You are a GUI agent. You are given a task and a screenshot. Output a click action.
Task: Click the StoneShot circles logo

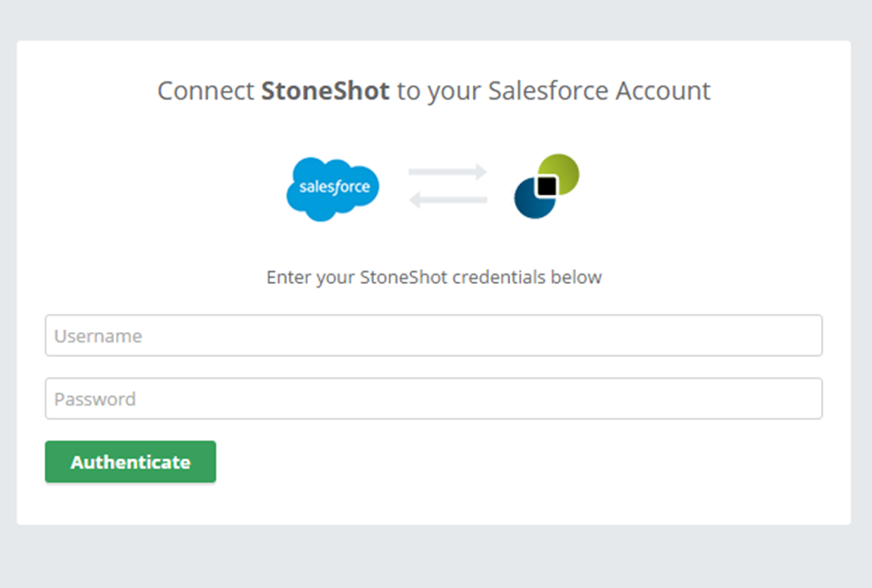[x=546, y=186]
